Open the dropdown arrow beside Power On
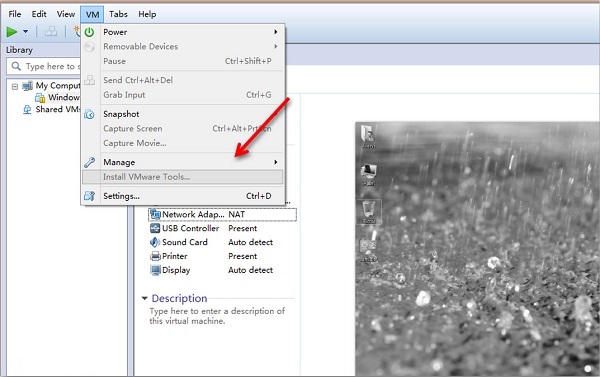This screenshot has width=600, height=377. click(x=26, y=32)
